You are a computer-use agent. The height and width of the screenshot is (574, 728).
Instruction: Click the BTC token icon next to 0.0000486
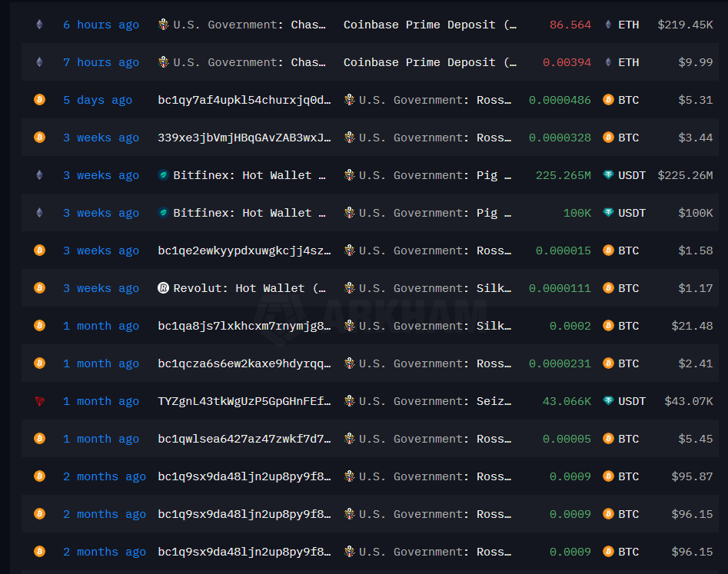[608, 100]
